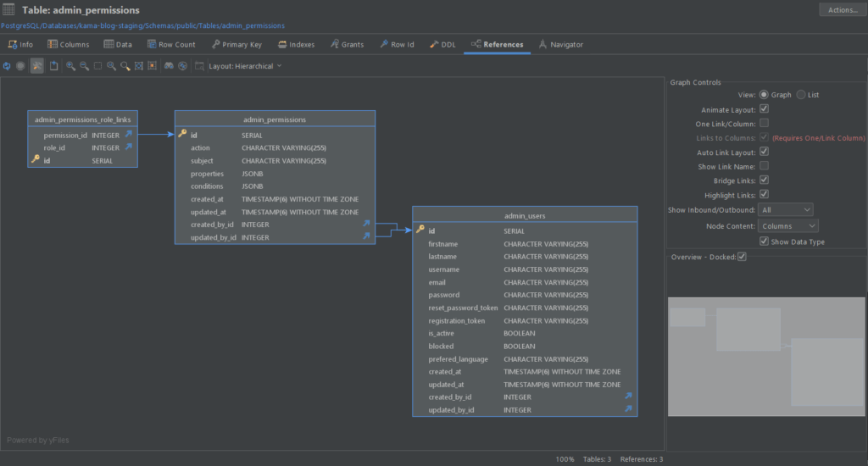The image size is (868, 466).
Task: Click the permission_id foreign key arrow icon
Action: [x=129, y=134]
